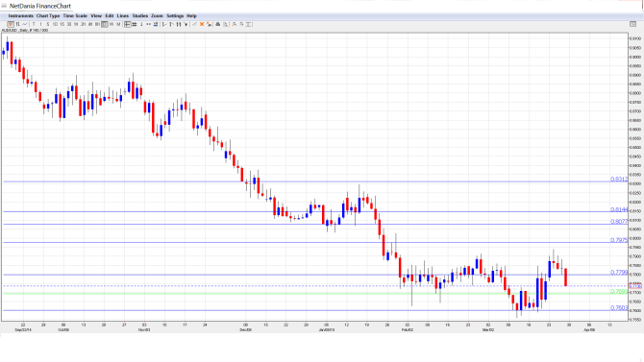Click the orange delete-all icon beside X
The height and width of the screenshot is (362, 644).
pyautogui.click(x=209, y=24)
